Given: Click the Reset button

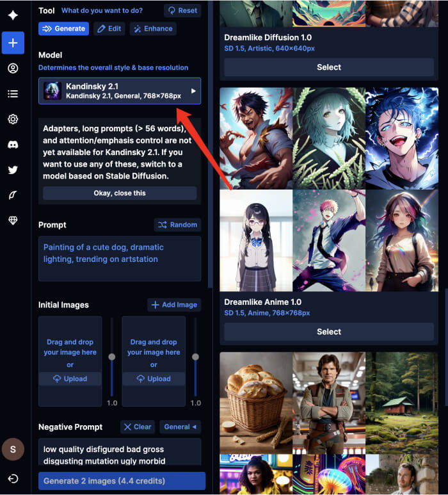Looking at the screenshot, I should [x=182, y=11].
